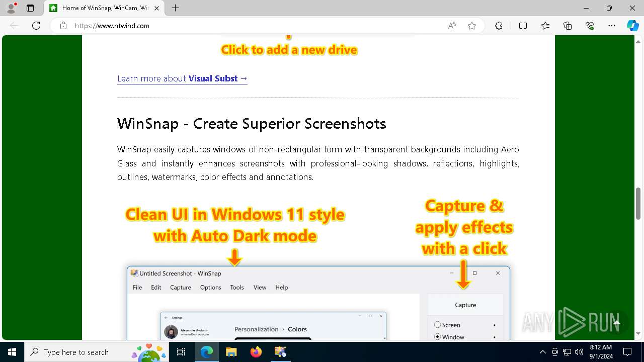Click the WinSnap Capture button
644x362 pixels.
coord(465,305)
